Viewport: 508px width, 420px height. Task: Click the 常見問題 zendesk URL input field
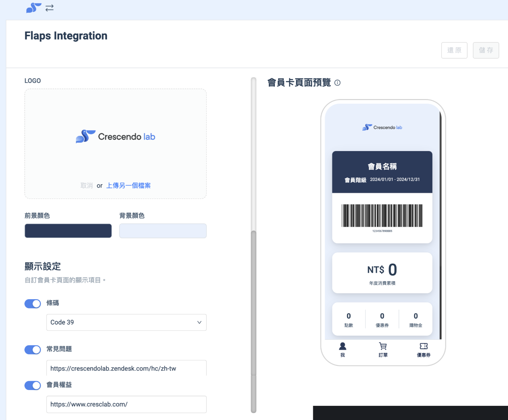pos(126,368)
